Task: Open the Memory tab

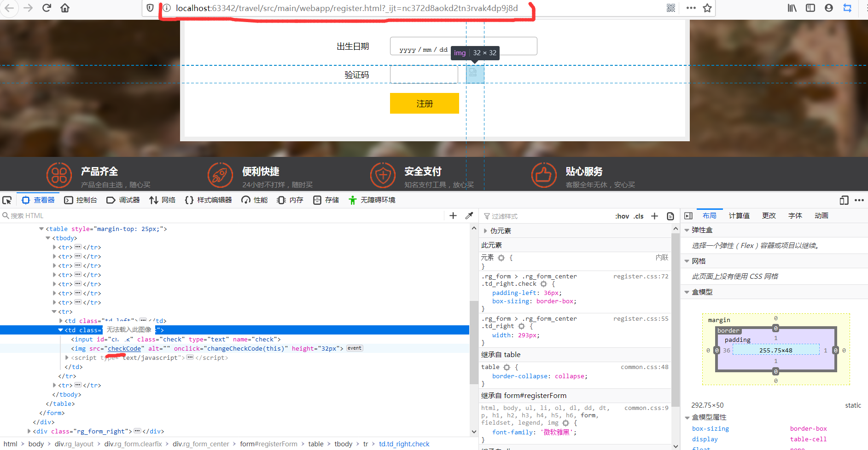Action: tap(290, 200)
